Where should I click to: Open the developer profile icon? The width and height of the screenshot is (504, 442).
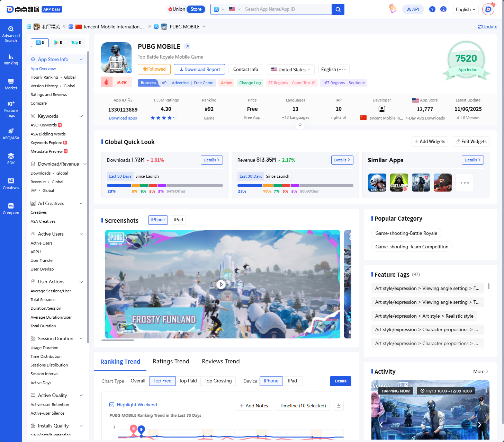[382, 109]
